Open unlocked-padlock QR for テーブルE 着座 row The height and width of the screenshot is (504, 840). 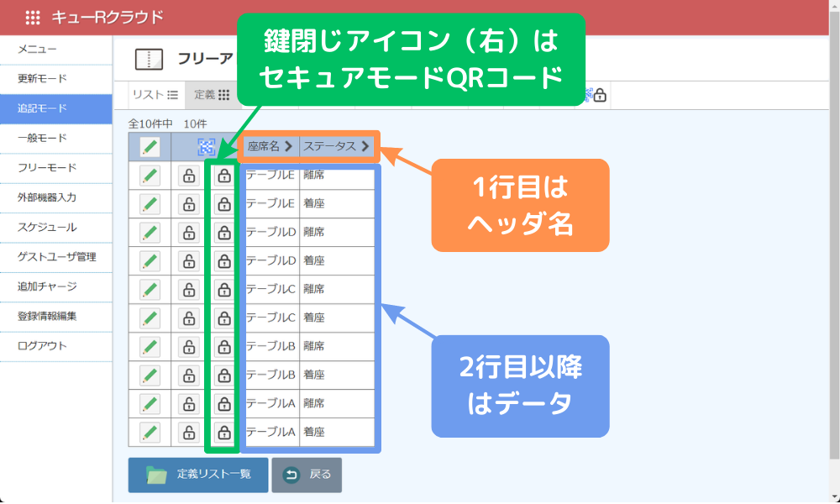click(x=188, y=204)
